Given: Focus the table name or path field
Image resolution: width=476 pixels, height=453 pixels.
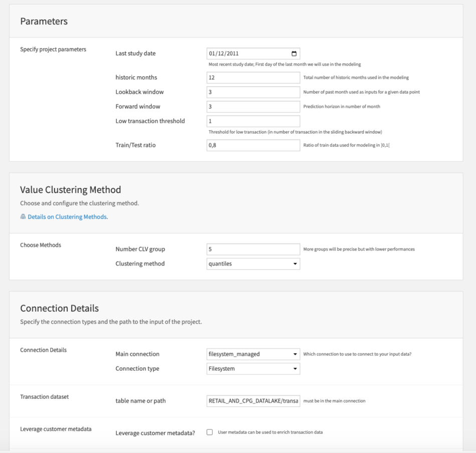Looking at the screenshot, I should pyautogui.click(x=253, y=401).
